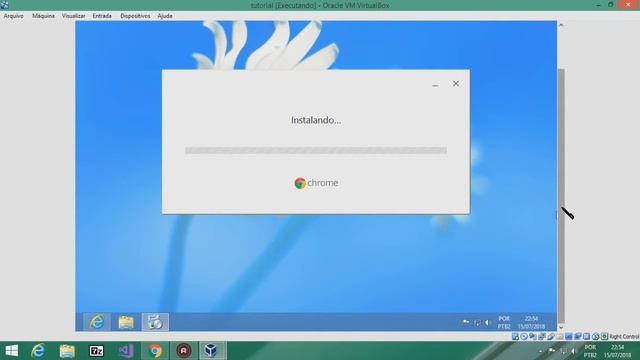This screenshot has width=640, height=360.
Task: Click the host Action Center flag icon
Action: click(552, 351)
